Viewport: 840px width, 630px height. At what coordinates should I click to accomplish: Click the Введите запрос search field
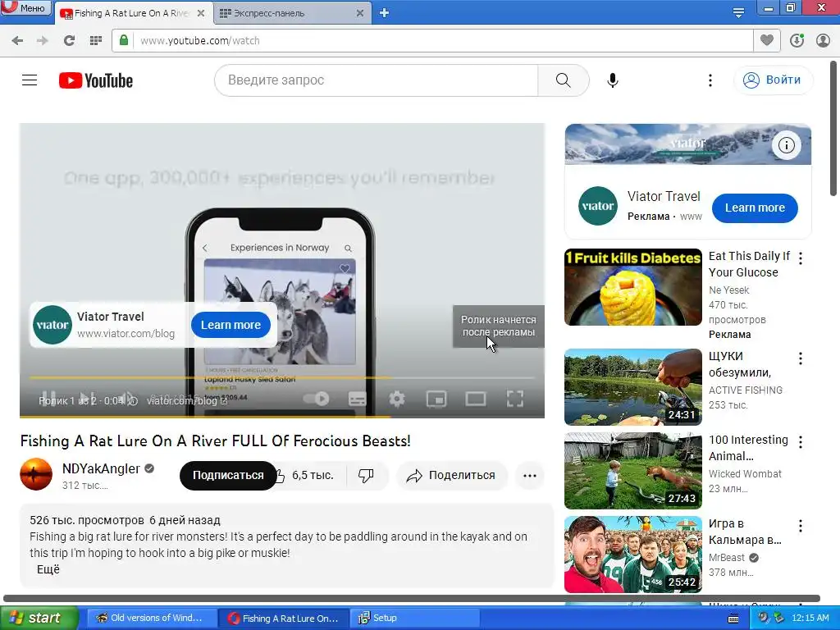click(x=377, y=80)
